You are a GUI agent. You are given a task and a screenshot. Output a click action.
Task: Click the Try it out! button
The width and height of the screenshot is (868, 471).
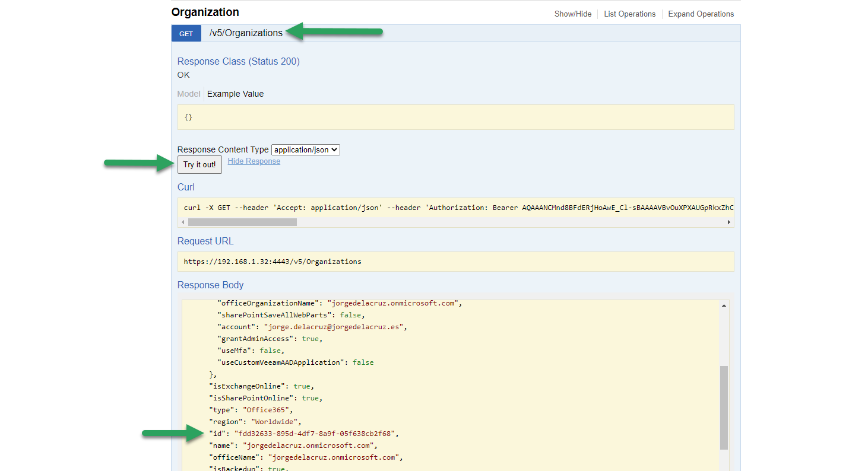coord(199,164)
